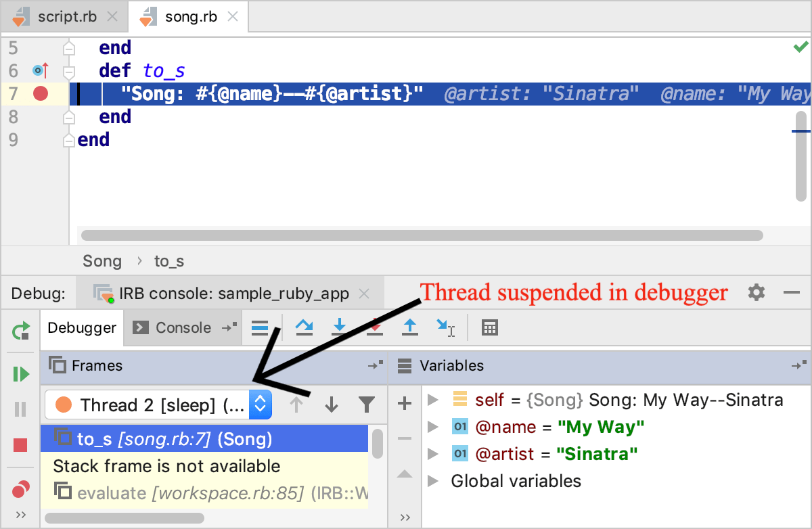This screenshot has width=812, height=529.
Task: Click the Rerun debug session icon
Action: (21, 331)
